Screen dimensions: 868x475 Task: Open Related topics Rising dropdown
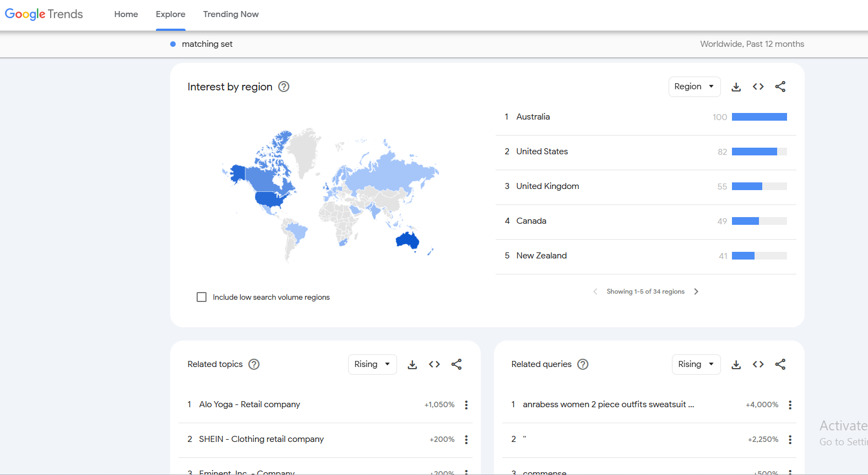(372, 364)
